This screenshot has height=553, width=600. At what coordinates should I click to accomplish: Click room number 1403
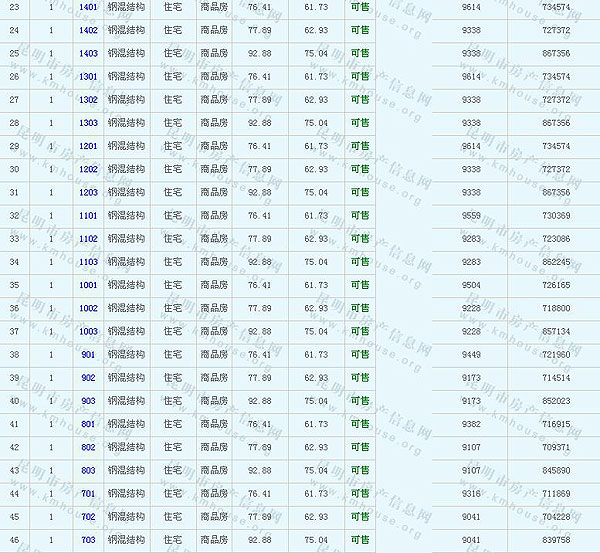(88, 53)
